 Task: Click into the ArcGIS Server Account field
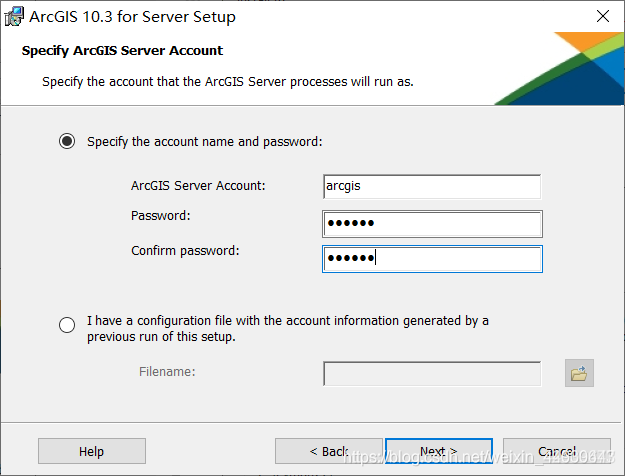tap(432, 186)
